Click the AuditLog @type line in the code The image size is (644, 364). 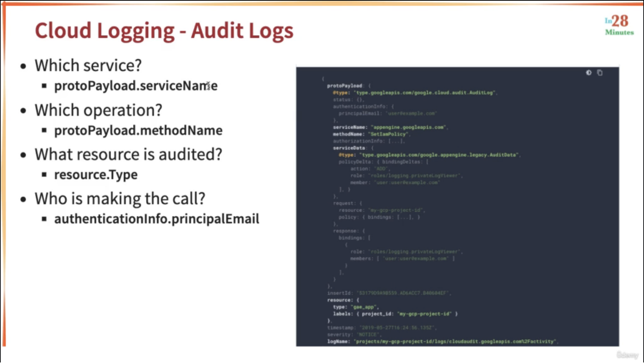[x=415, y=93]
